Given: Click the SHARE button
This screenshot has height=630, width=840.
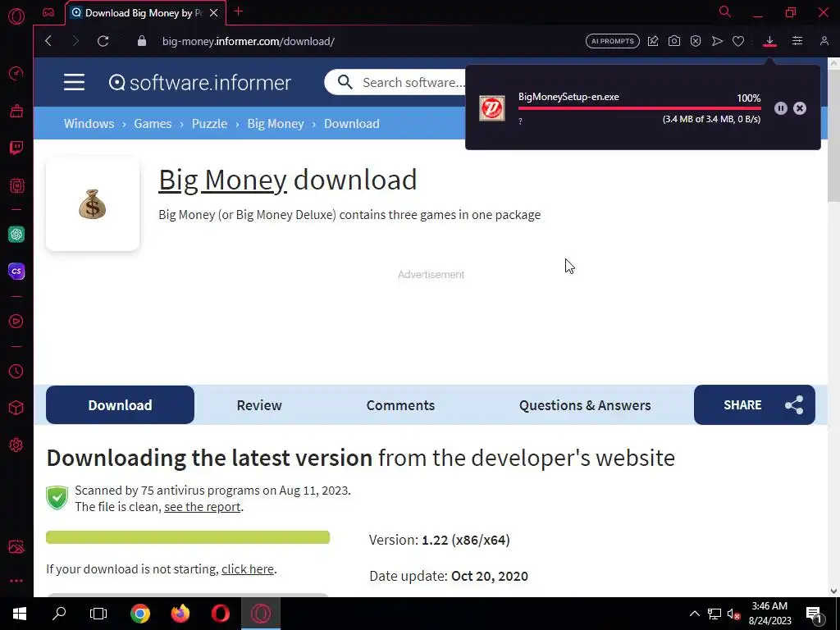Looking at the screenshot, I should [755, 405].
